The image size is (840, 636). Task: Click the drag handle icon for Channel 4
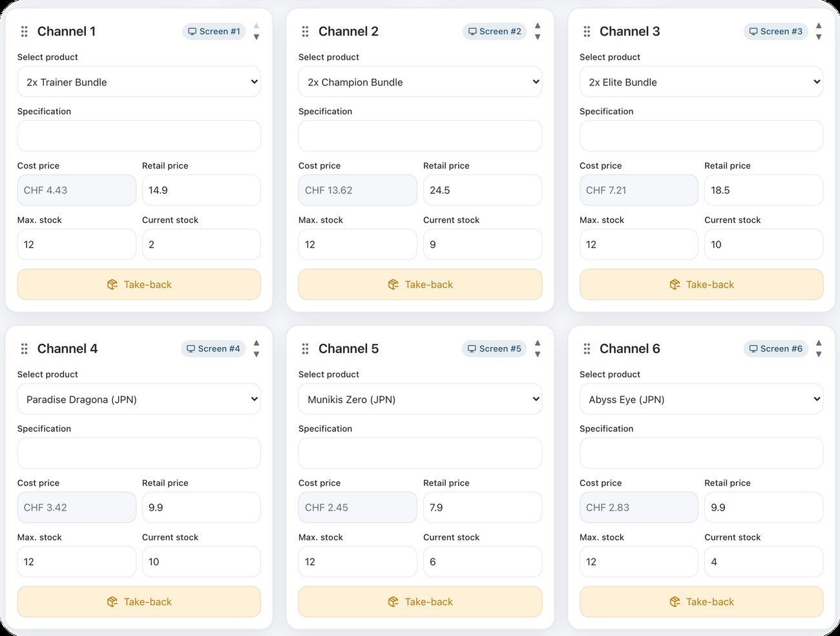pos(25,348)
